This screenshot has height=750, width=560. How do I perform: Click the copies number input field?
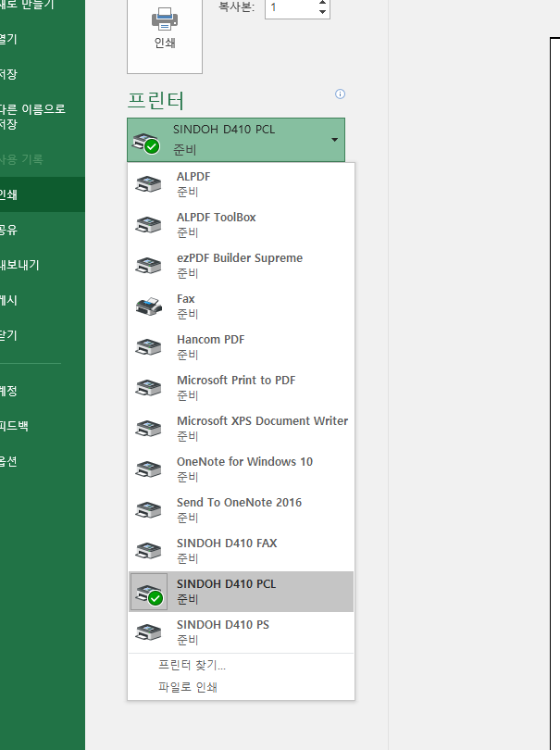291,7
